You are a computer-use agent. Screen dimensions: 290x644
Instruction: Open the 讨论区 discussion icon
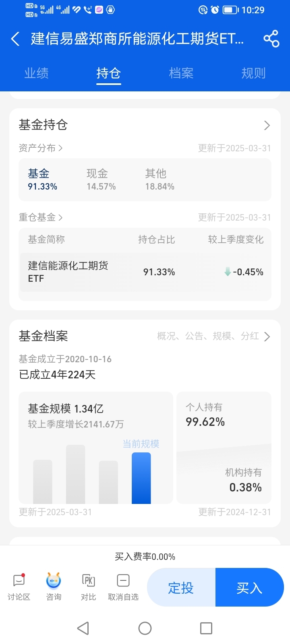point(19,587)
